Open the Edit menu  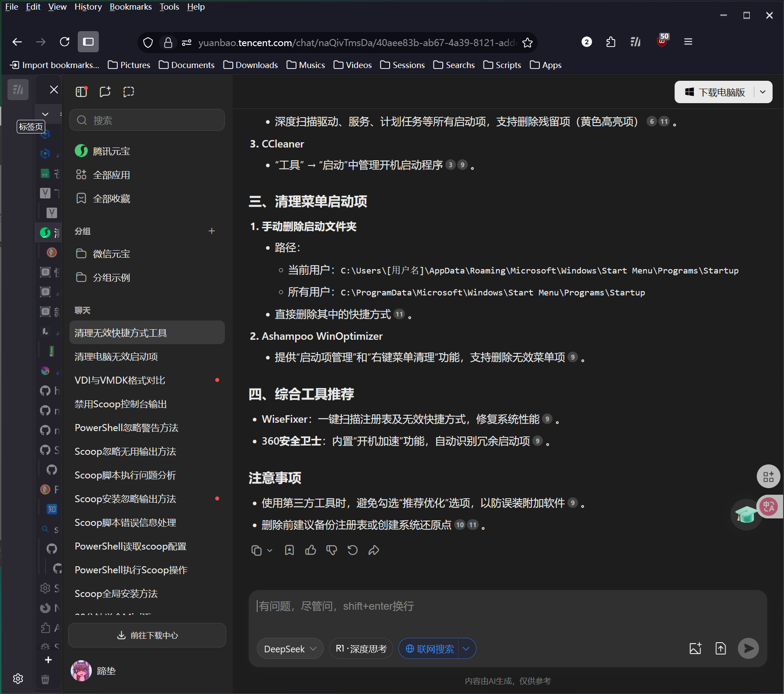tap(33, 7)
